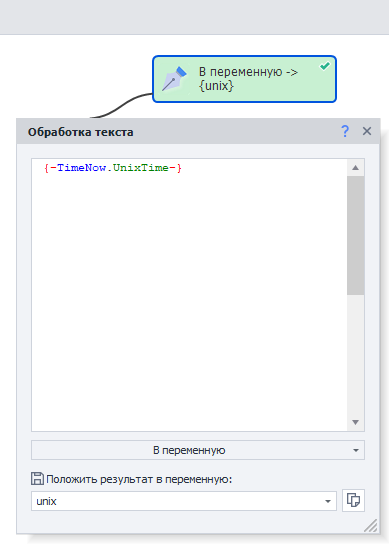Select the 'В переменную -> {unix}' action block

(244, 79)
